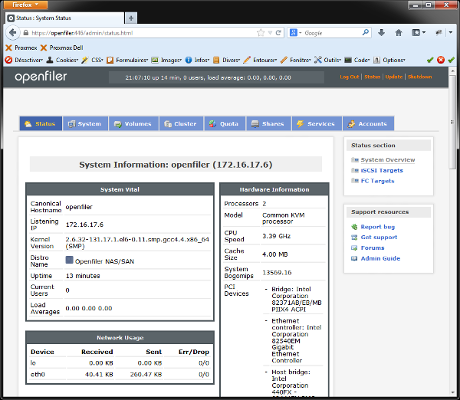Bookmark this page with the star icon
The image size is (460, 400).
click(x=261, y=33)
